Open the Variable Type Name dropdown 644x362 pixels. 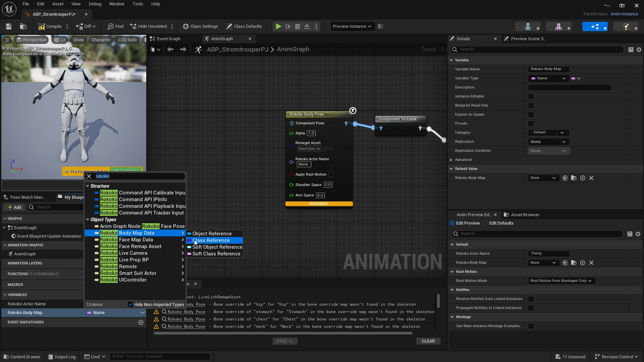coord(548,78)
